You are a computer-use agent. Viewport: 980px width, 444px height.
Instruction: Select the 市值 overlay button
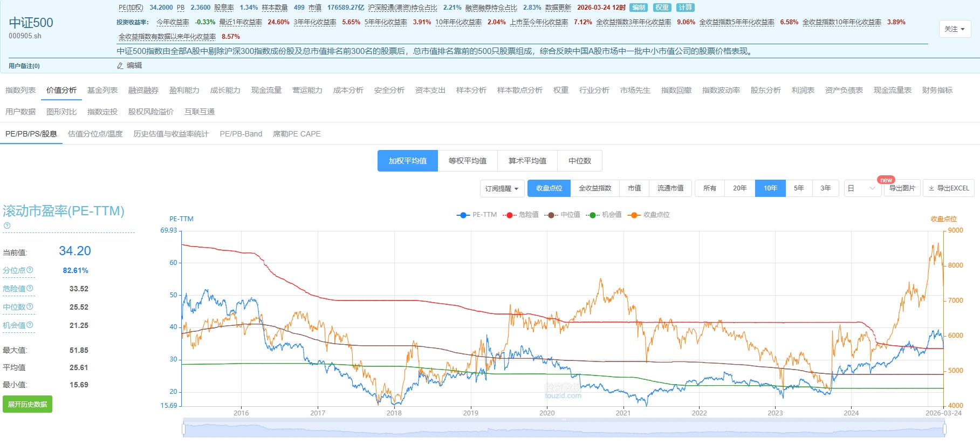point(634,188)
